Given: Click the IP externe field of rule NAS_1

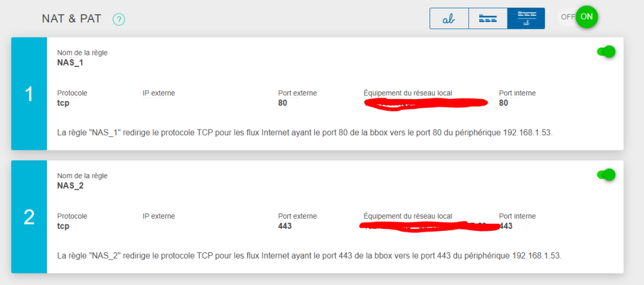Looking at the screenshot, I should tap(159, 98).
